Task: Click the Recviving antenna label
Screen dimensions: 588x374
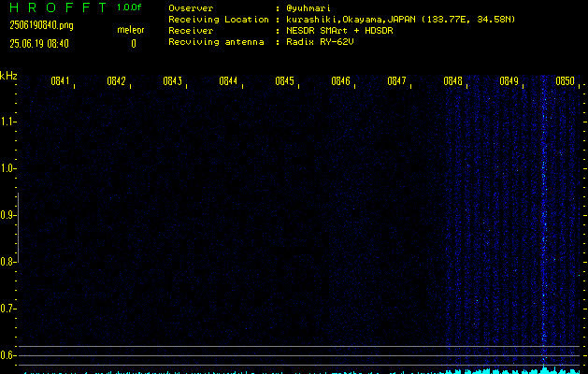Action: [216, 42]
